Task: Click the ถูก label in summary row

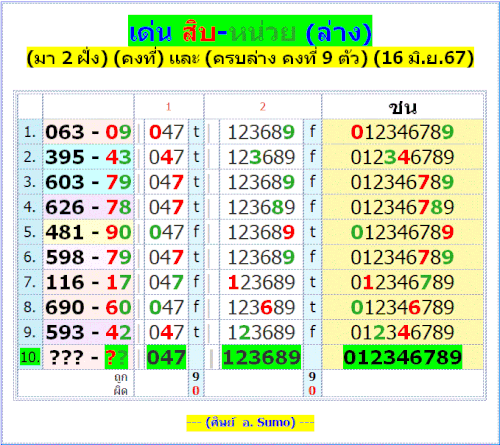Action: click(121, 377)
